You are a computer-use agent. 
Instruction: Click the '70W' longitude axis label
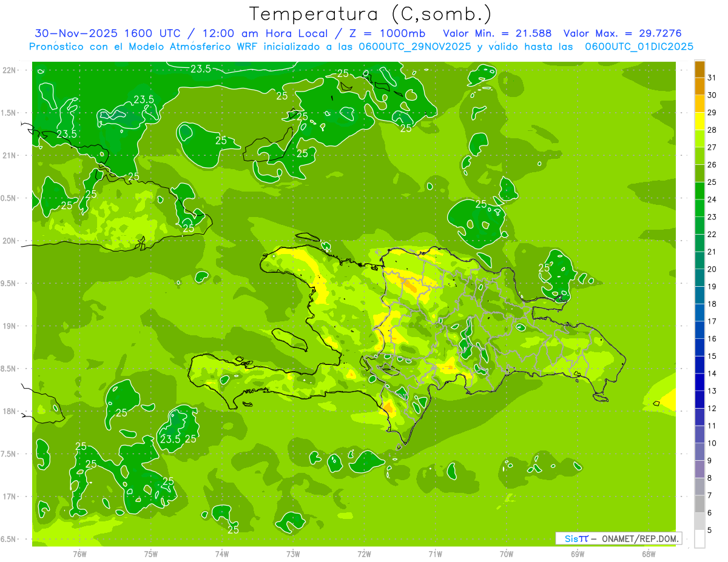(x=507, y=554)
